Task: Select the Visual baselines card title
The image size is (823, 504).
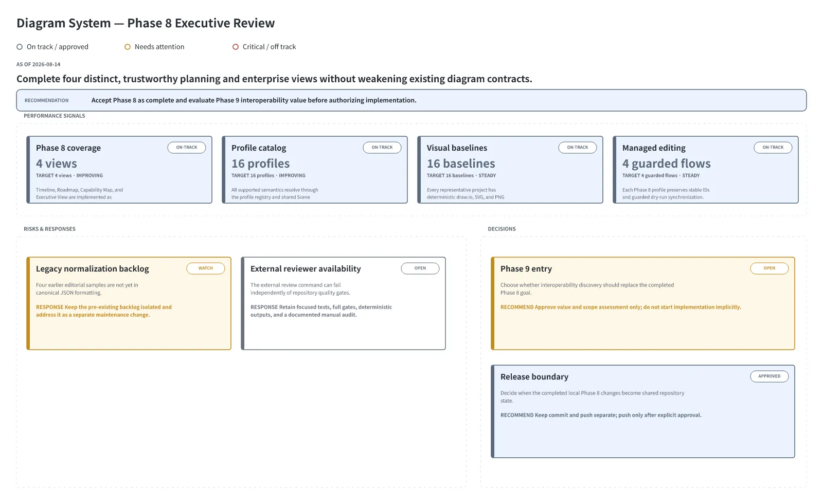Action: (x=457, y=148)
